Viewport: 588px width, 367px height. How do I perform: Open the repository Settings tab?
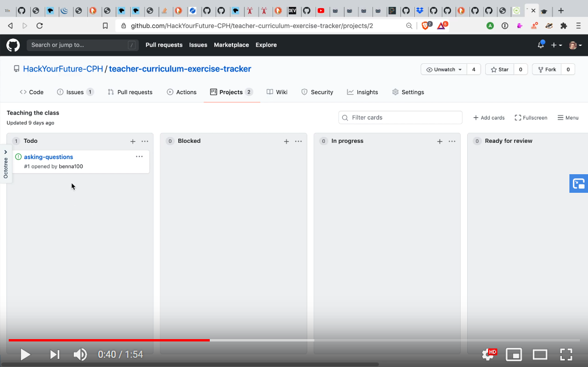tap(408, 92)
